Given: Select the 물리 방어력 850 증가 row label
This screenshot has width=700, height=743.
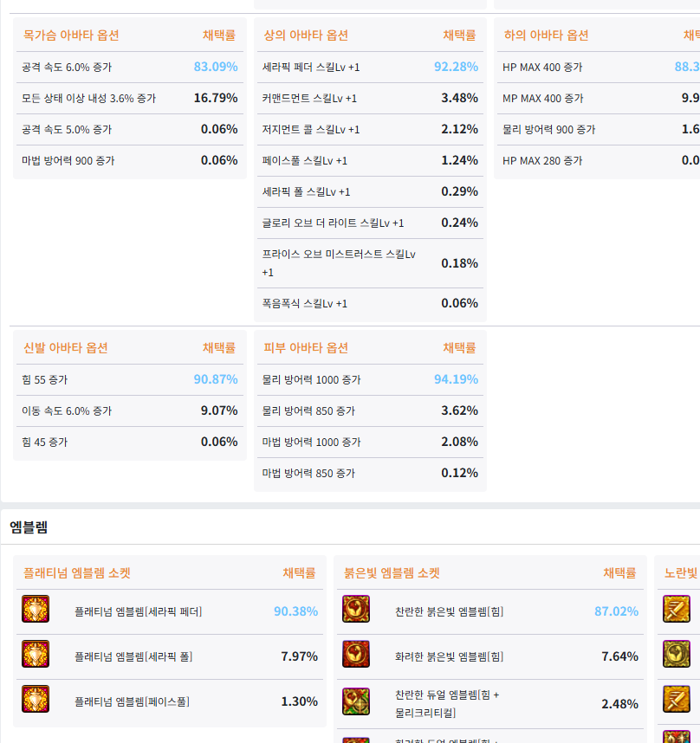Looking at the screenshot, I should 308,411.
